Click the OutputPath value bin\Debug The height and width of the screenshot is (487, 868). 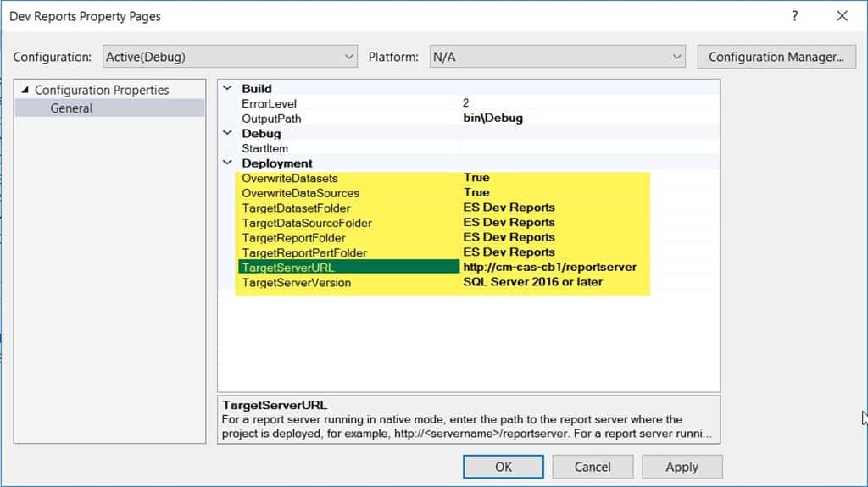(x=493, y=119)
